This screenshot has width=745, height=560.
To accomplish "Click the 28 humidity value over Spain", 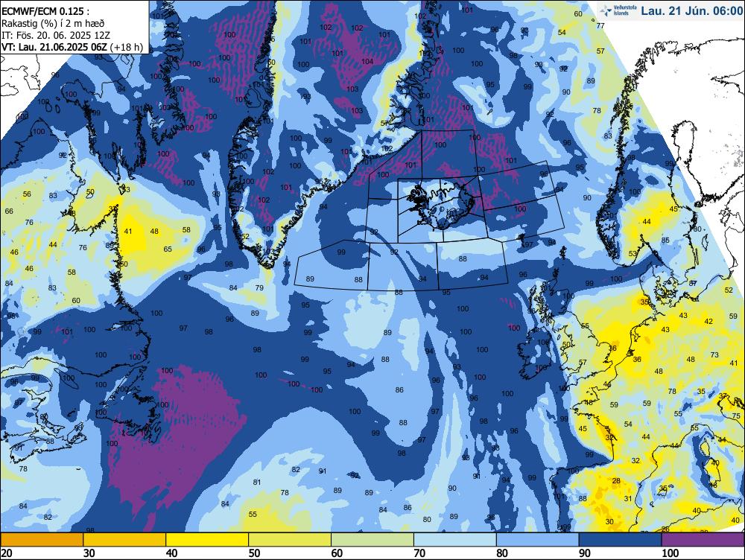I will coord(616,480).
